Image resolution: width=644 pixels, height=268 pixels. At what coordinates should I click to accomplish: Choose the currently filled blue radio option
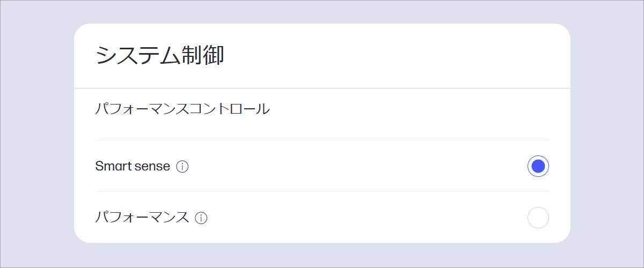(538, 167)
